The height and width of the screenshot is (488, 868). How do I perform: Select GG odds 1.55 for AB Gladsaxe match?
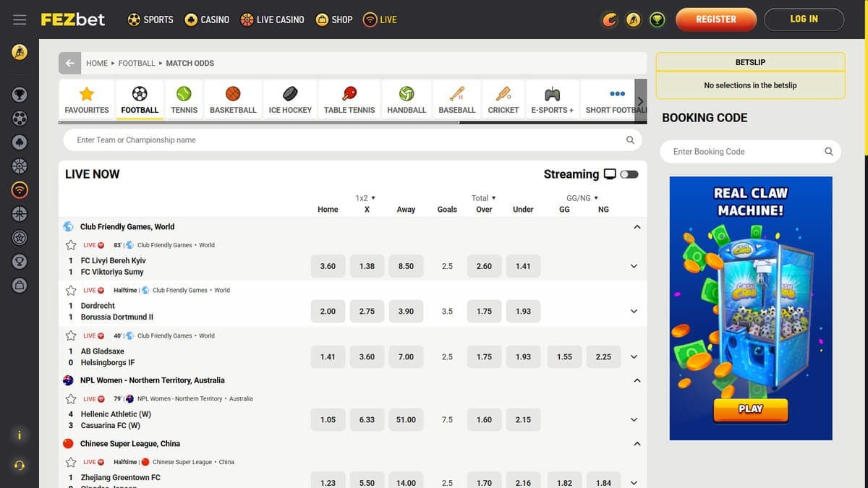564,357
